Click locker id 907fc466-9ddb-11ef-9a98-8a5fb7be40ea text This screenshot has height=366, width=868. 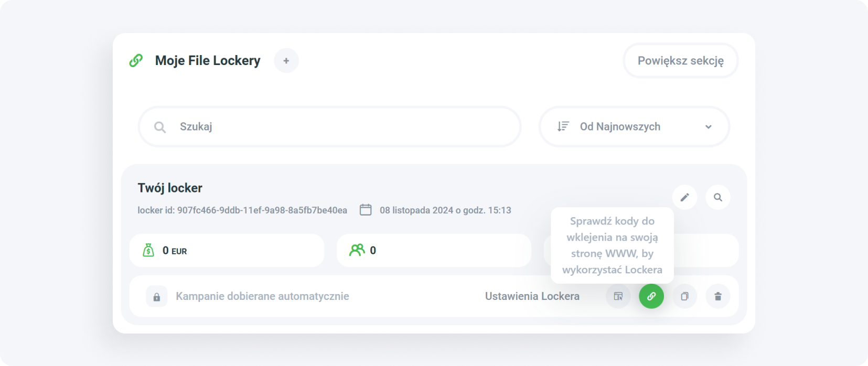coord(242,210)
